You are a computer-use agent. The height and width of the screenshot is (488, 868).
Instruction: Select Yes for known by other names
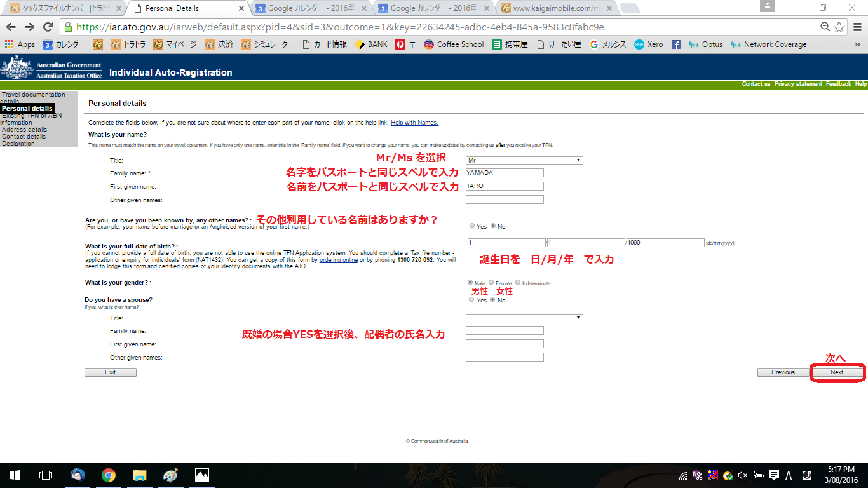pyautogui.click(x=471, y=226)
